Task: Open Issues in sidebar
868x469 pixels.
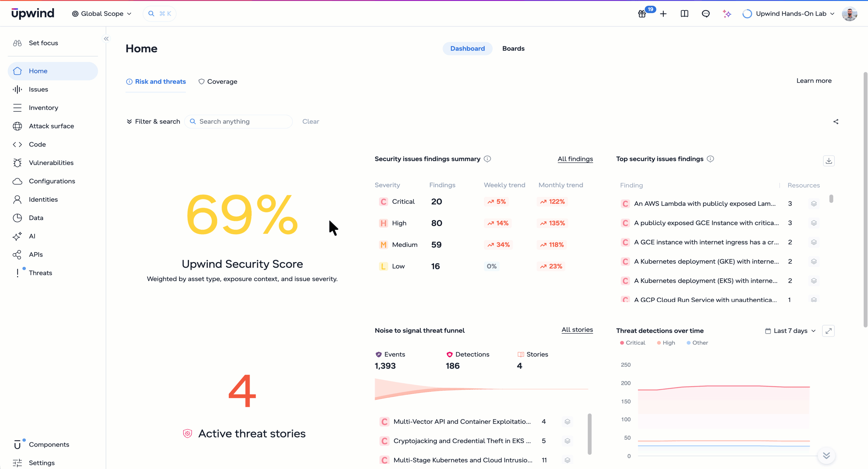Action: [x=53, y=89]
